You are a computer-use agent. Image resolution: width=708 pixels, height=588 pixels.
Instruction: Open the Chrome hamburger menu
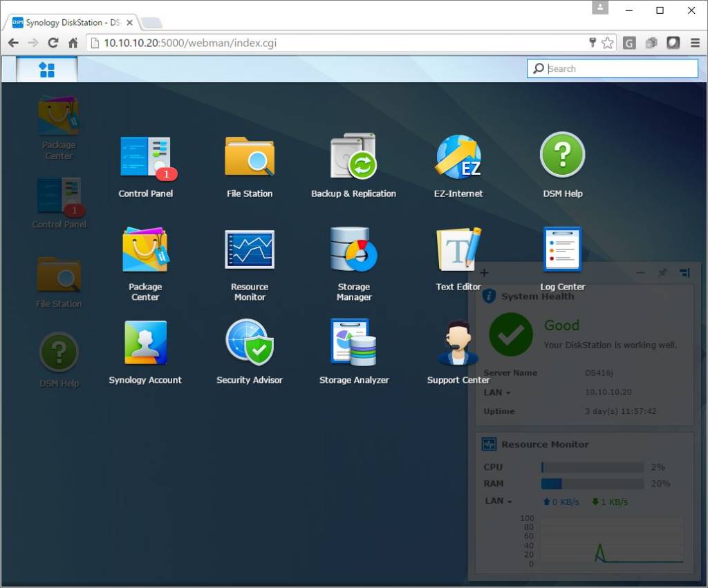click(695, 43)
